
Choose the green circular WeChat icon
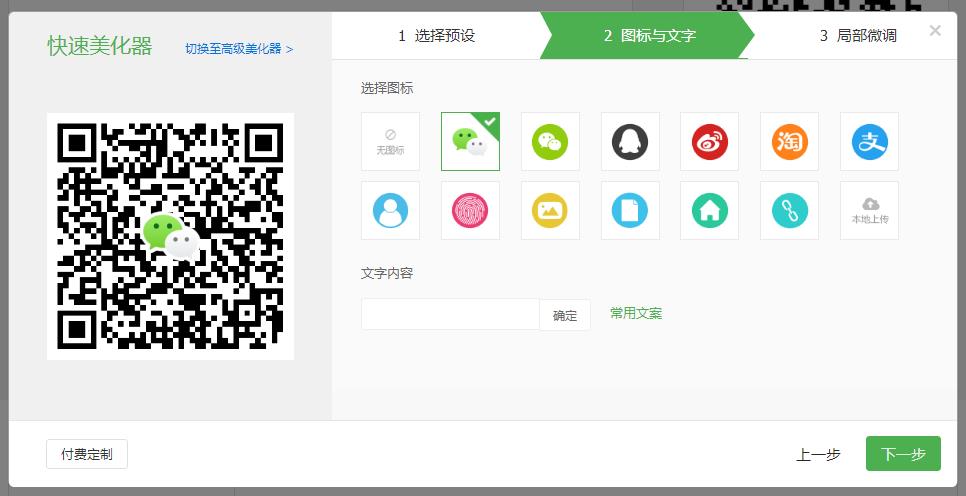(550, 142)
